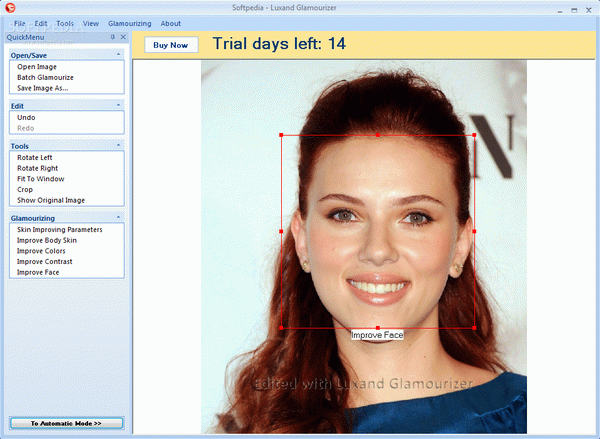Click the Trial days left: 14 text
Image resolution: width=600 pixels, height=439 pixels.
click(279, 44)
